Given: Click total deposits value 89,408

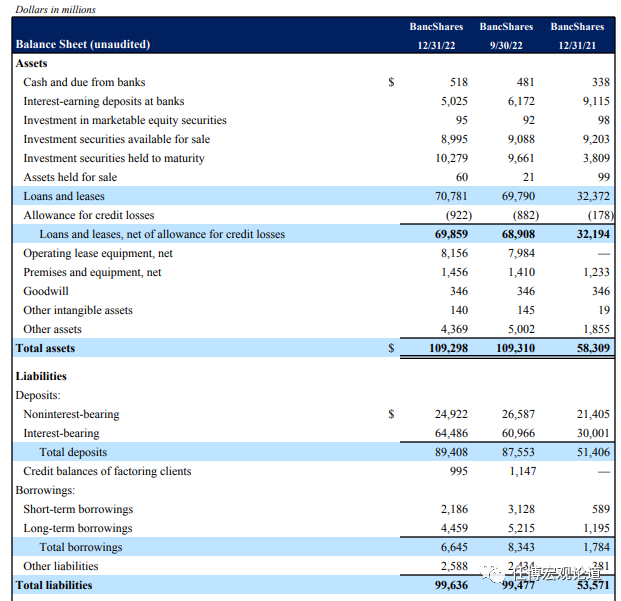Looking at the screenshot, I should tap(451, 452).
